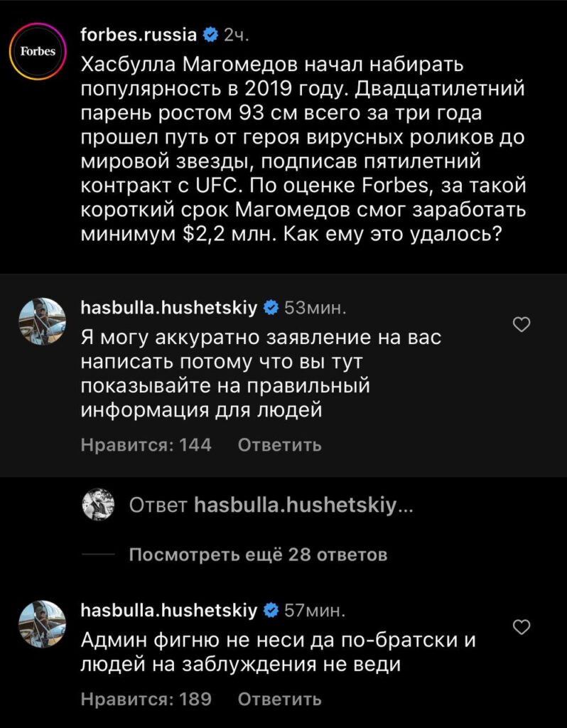View likes count "Нравится: 189"
The width and height of the screenshot is (567, 728).
pos(146,699)
